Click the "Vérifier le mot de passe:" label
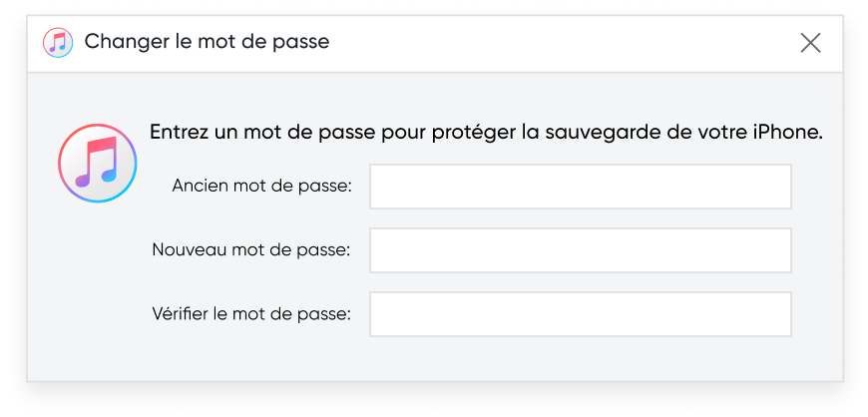The image size is (868, 417). coord(251,314)
